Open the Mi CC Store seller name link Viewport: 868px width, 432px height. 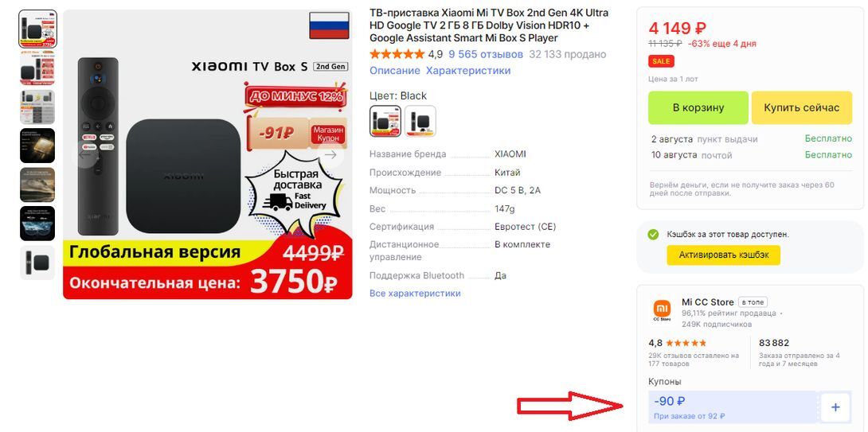[x=707, y=302]
